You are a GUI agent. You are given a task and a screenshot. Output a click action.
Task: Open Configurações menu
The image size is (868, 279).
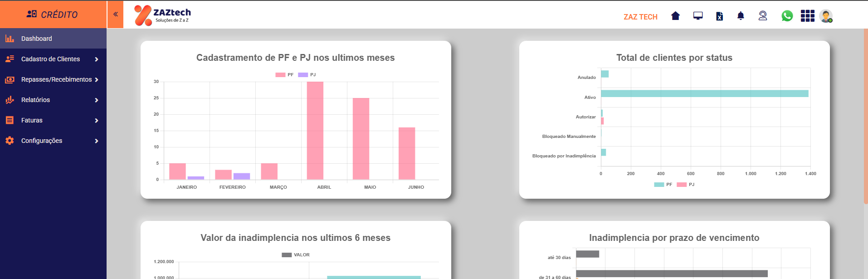pyautogui.click(x=53, y=141)
